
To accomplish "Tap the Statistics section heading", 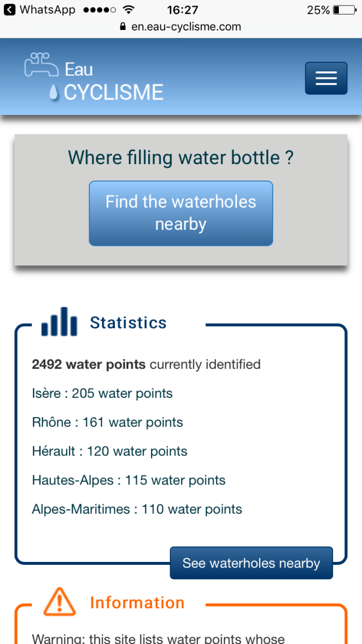I will (x=128, y=323).
